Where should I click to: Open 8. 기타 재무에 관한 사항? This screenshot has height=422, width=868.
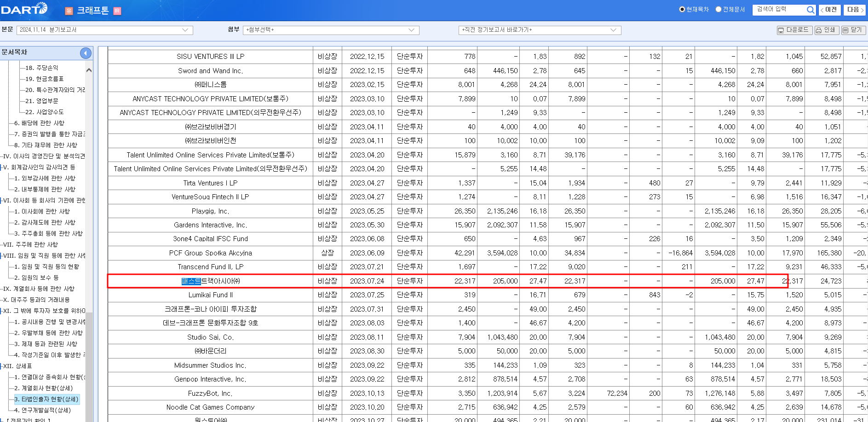46,145
